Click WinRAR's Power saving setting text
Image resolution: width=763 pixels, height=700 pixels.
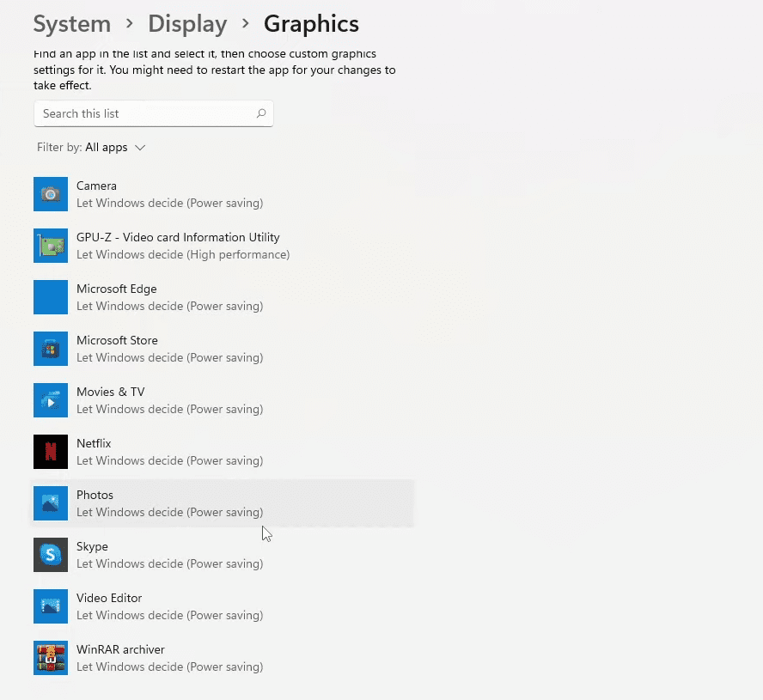170,667
